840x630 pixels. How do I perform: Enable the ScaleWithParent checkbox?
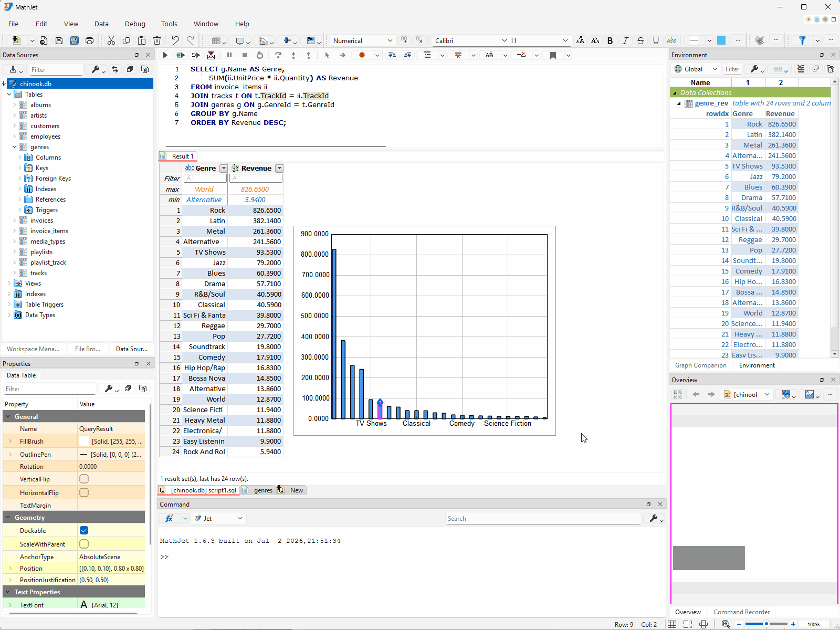(x=84, y=544)
